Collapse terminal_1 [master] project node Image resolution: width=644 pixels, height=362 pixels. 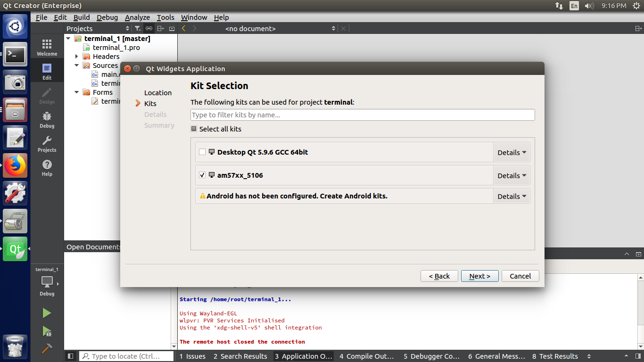click(x=68, y=39)
